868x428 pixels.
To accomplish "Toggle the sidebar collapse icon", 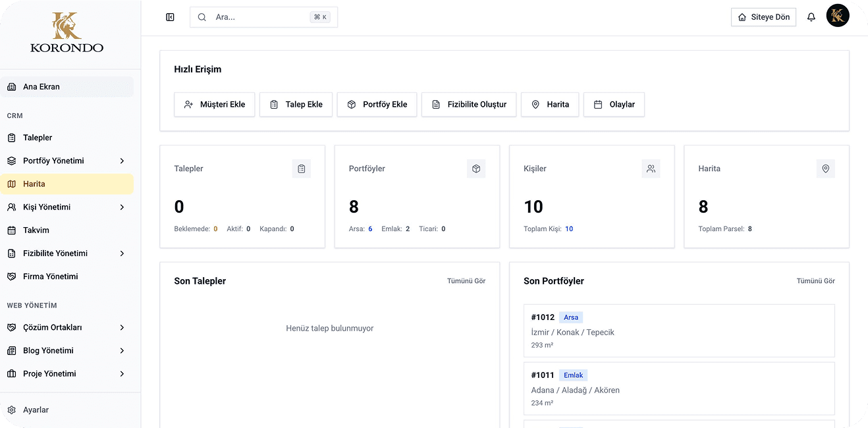I will [170, 16].
